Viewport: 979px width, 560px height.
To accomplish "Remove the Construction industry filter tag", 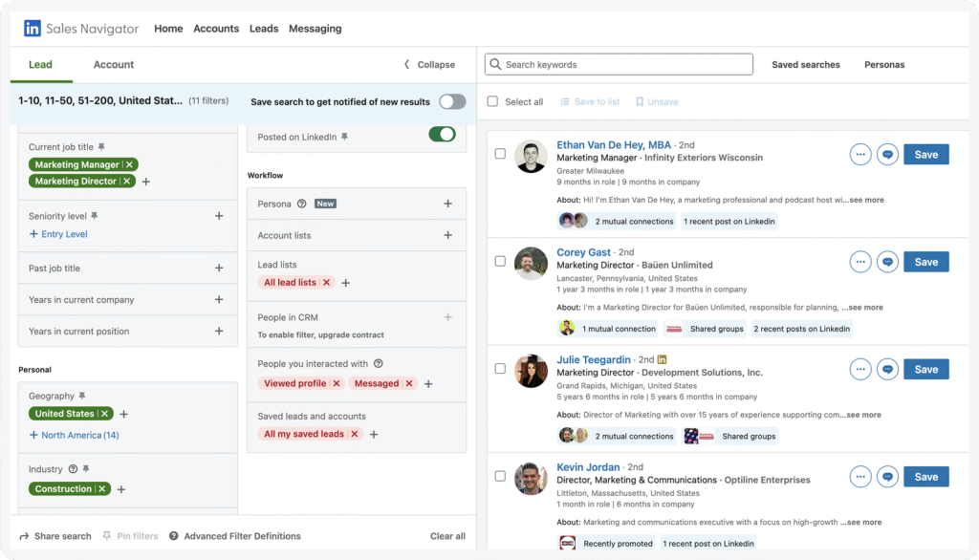I will [101, 489].
